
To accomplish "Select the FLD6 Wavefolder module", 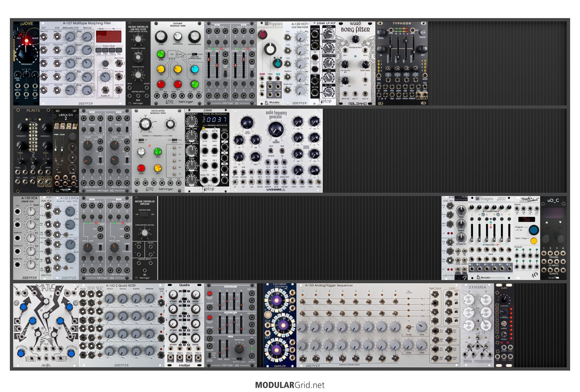I will coord(461,238).
